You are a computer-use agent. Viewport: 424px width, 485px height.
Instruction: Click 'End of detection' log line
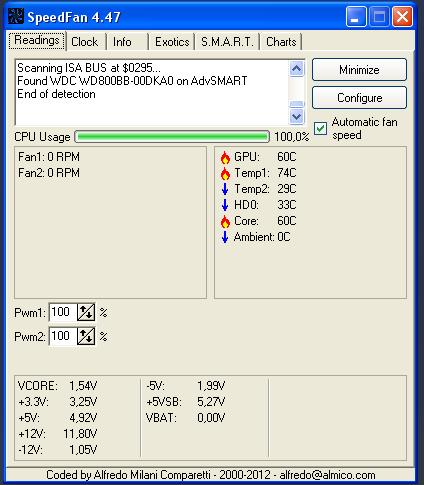coord(56,94)
